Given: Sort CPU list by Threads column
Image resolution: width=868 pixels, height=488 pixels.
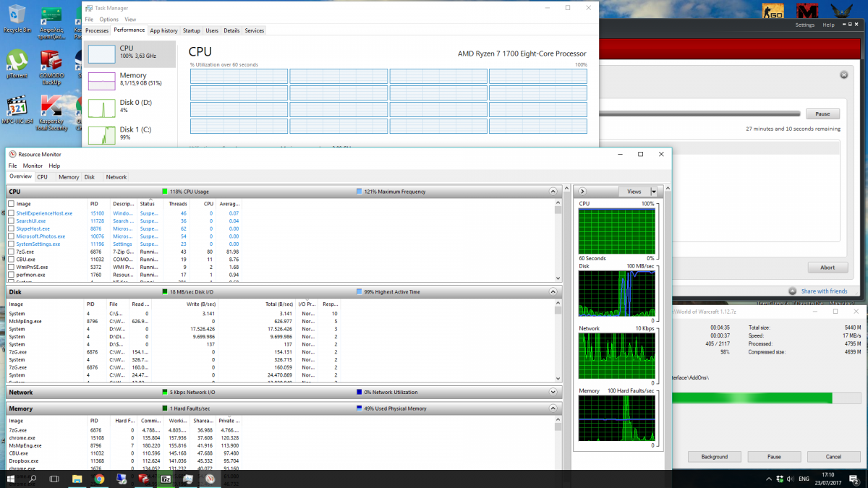Looking at the screenshot, I should (x=178, y=204).
